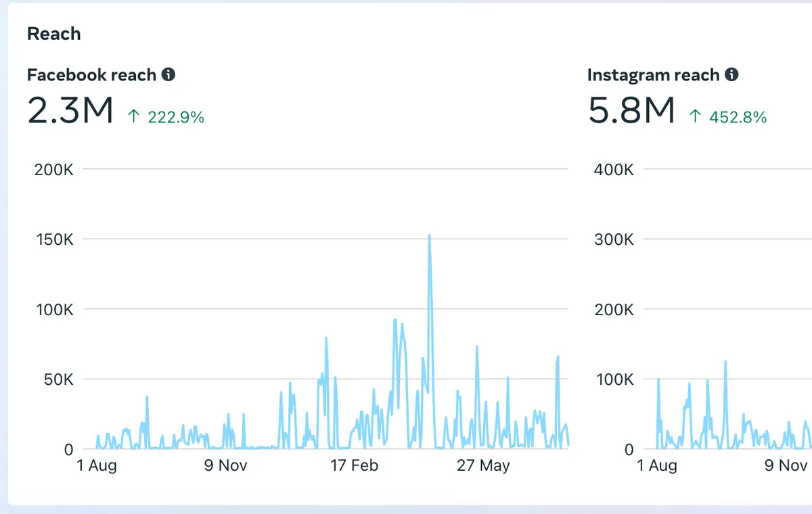Viewport: 812px width, 514px height.
Task: Select the 2.3M Facebook reach total
Action: [70, 111]
